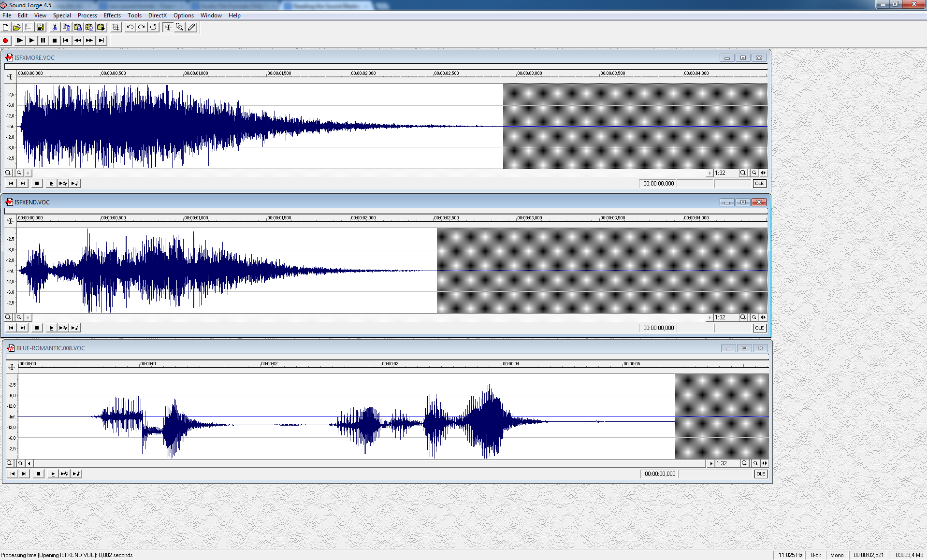
Task: Select the Magnify zoom tool
Action: (179, 28)
